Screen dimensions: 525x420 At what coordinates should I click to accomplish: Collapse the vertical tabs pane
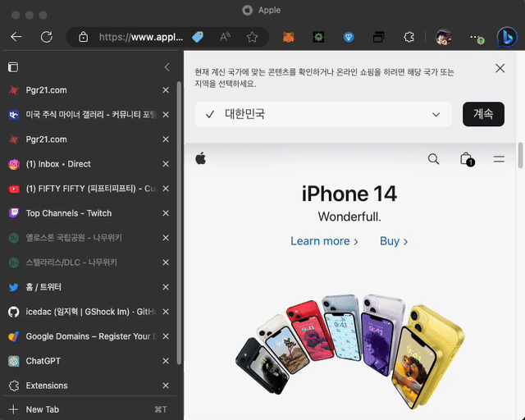(x=167, y=67)
